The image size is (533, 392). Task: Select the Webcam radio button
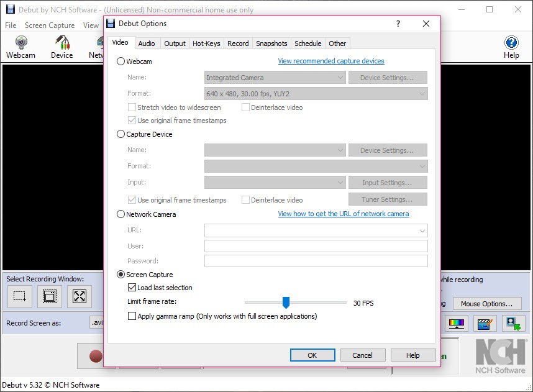(x=121, y=62)
